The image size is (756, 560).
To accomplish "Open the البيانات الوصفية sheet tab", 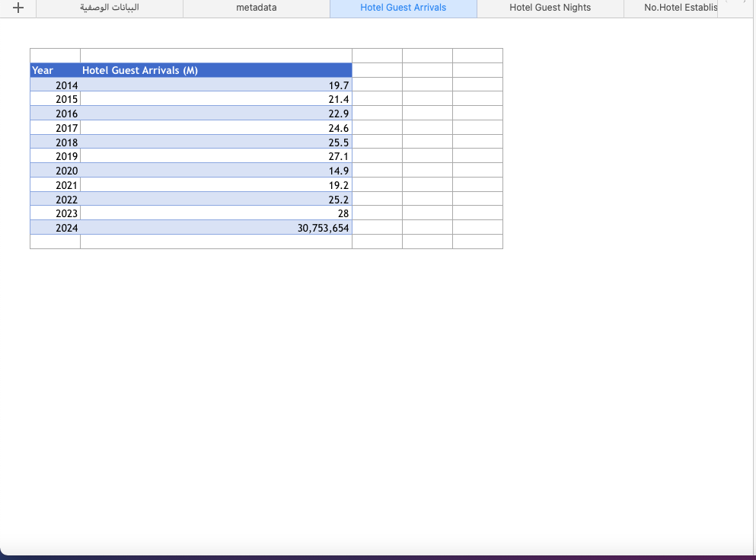I will click(110, 8).
